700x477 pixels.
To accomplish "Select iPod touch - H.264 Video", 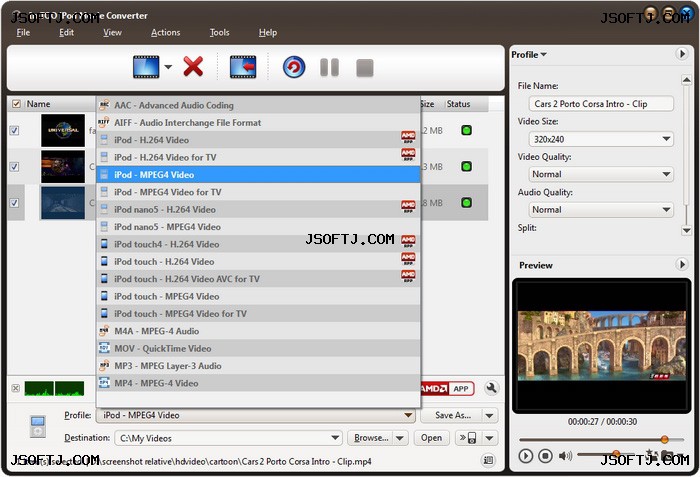I will [258, 262].
